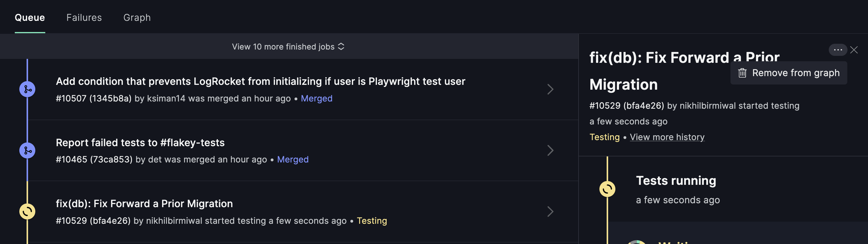
Task: Click the up-down chevron beside finished jobs
Action: click(341, 47)
